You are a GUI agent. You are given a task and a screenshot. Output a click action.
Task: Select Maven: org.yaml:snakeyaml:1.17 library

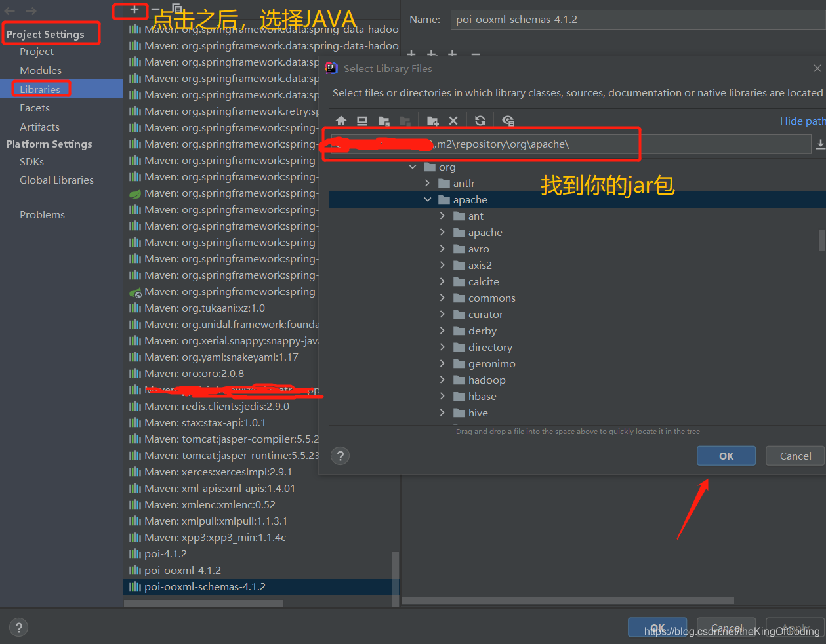222,357
